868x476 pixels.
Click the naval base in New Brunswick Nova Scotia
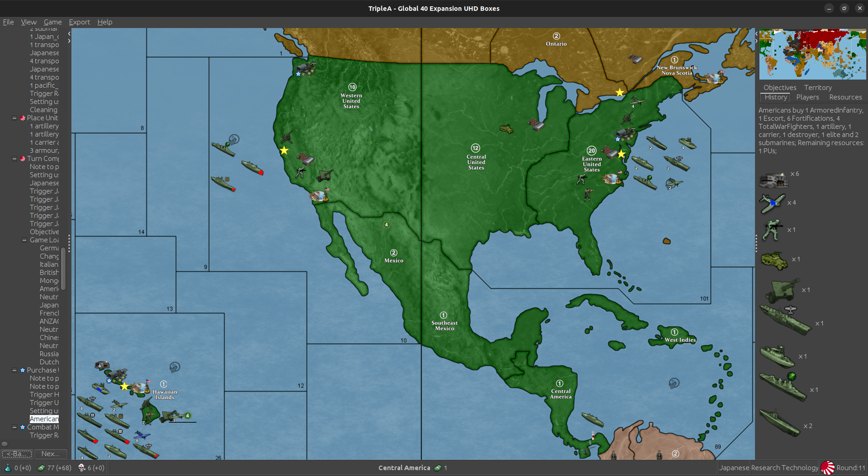(x=714, y=78)
